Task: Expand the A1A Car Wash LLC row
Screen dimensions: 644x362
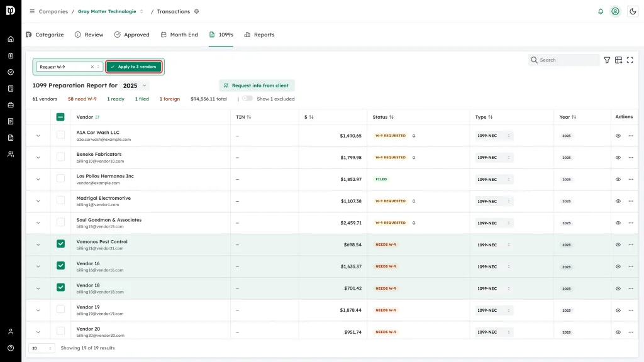Action: click(x=38, y=136)
